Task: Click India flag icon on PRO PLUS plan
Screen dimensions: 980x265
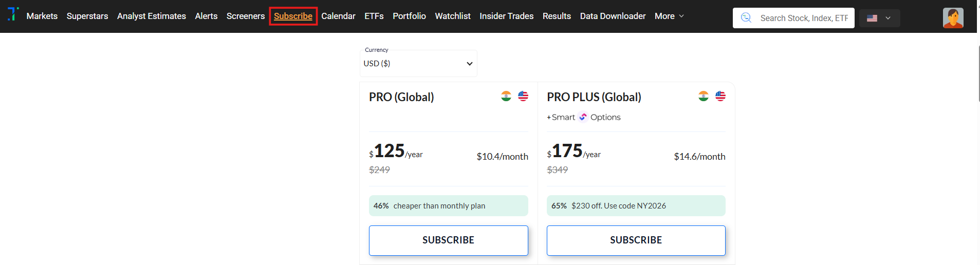Action: point(704,96)
